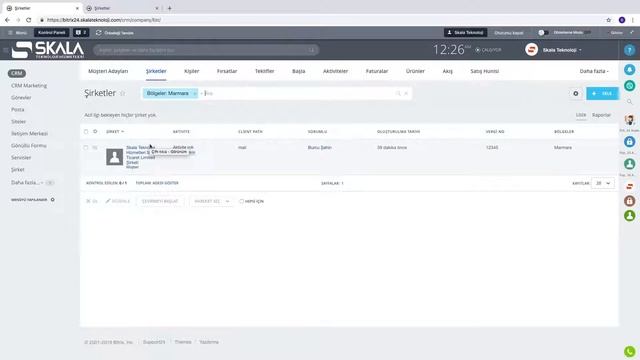This screenshot has height=360, width=640.
Task: Click the Oturumu Kapat link
Action: coord(509,33)
